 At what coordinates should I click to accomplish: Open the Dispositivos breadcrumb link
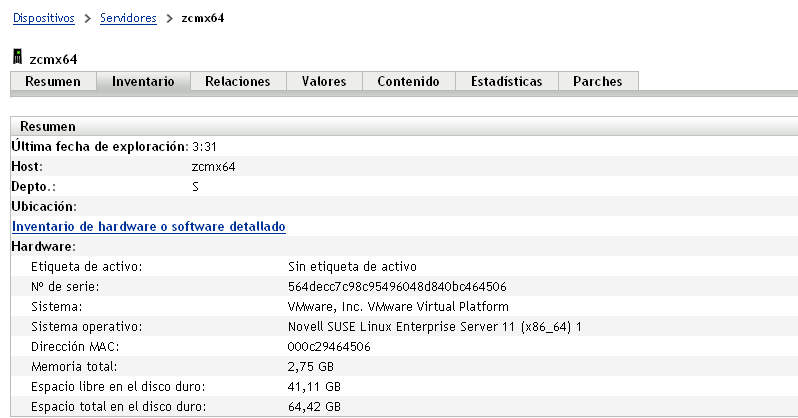click(43, 18)
